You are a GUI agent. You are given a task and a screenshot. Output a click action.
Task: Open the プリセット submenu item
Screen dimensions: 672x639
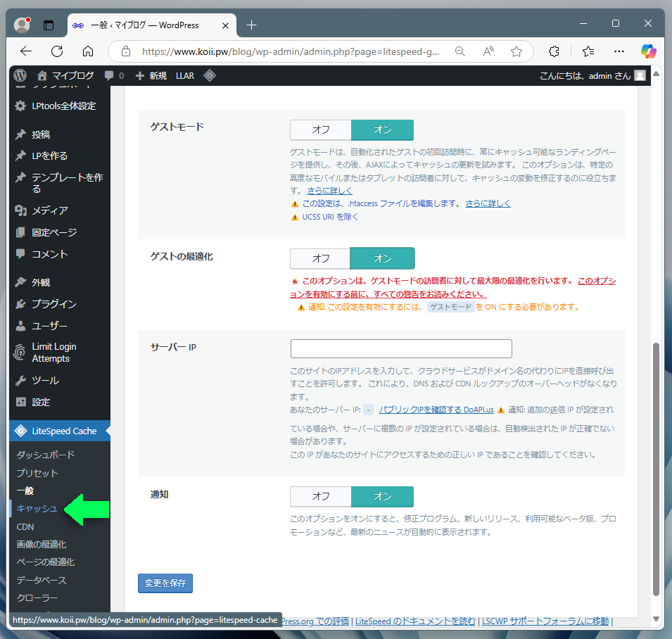tap(37, 473)
